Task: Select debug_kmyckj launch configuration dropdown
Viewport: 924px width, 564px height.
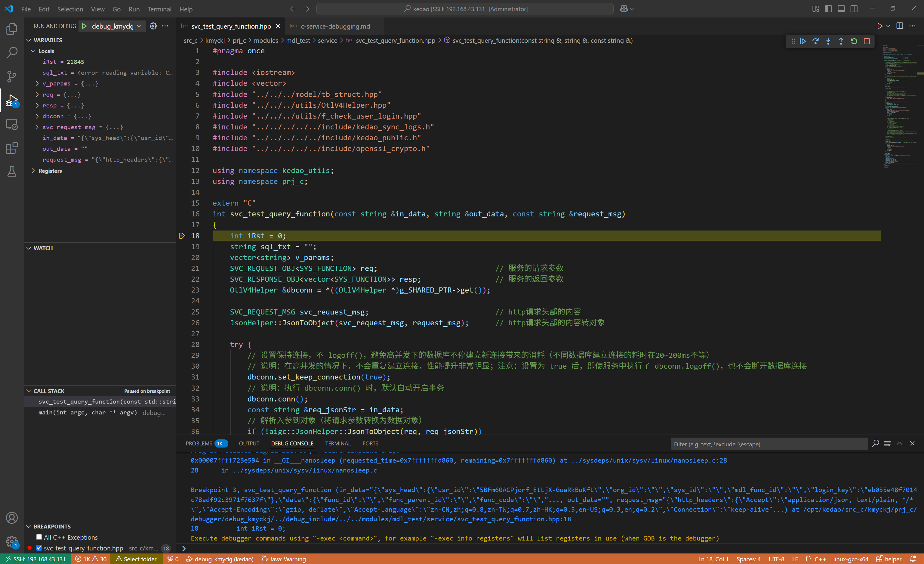Action: click(x=117, y=26)
